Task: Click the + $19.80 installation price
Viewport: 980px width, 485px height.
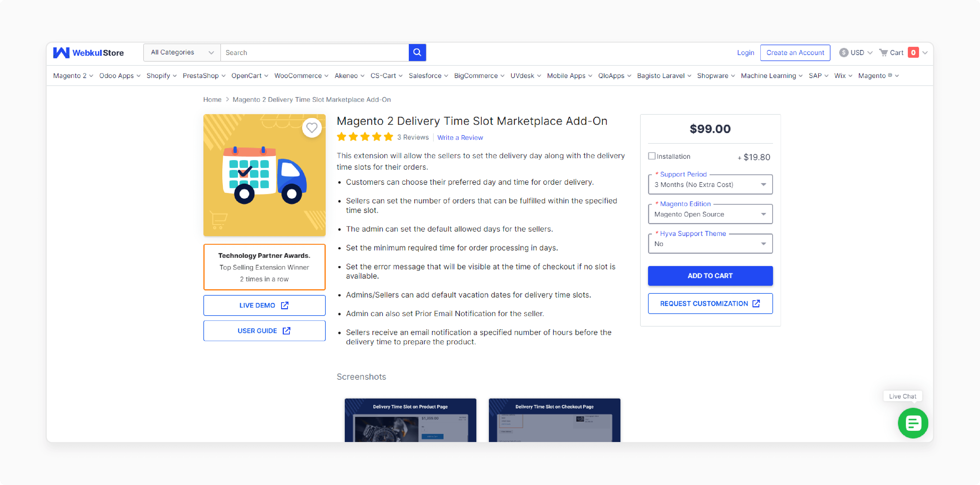Action: click(754, 157)
